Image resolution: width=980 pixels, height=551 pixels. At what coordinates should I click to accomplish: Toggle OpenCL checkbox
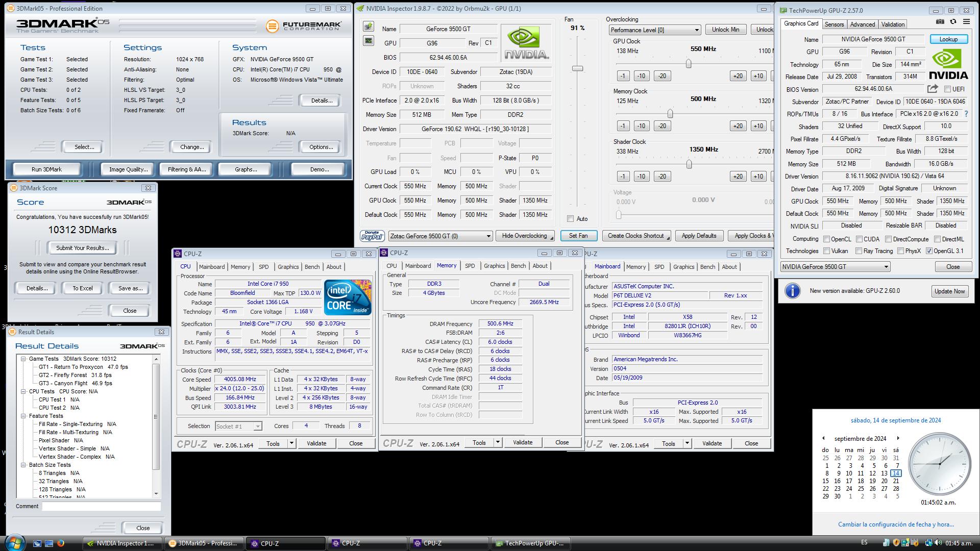coord(826,239)
